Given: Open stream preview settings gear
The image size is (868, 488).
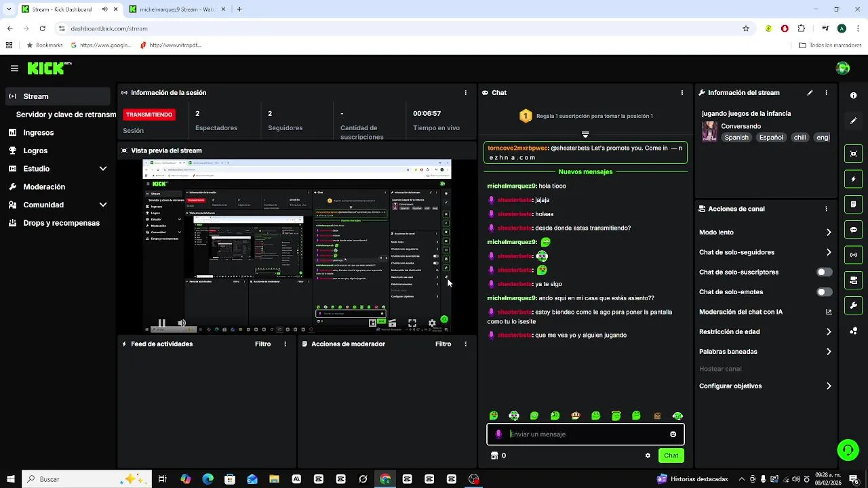Looking at the screenshot, I should pos(432,323).
